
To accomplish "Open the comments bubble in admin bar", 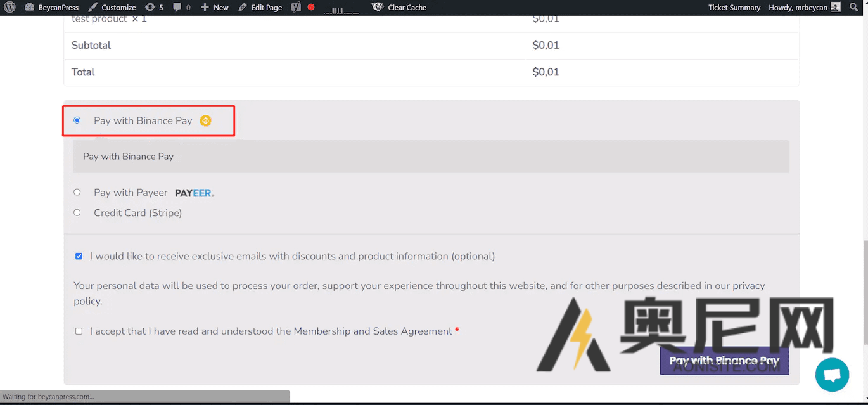I will (181, 8).
